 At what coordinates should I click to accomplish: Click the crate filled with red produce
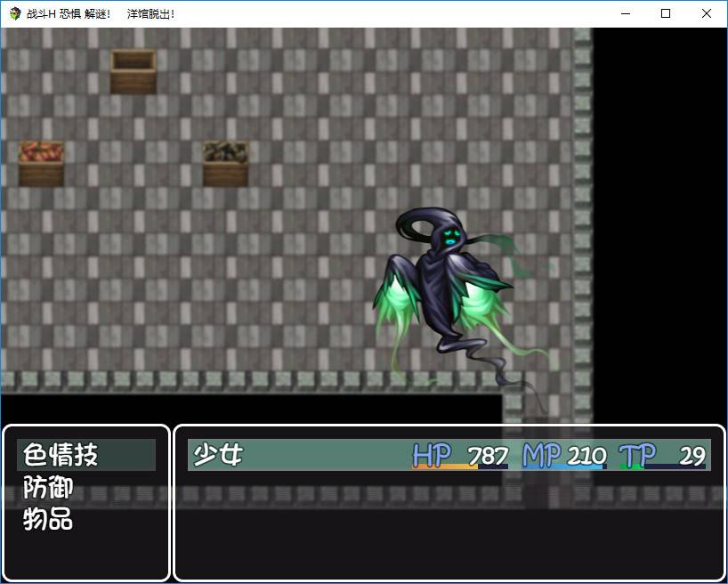pos(41,163)
